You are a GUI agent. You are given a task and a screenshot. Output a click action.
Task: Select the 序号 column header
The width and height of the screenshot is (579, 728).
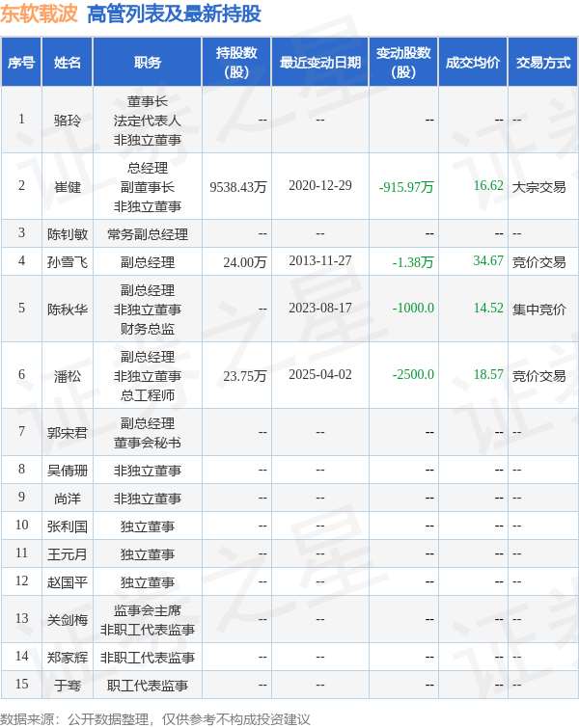coord(21,63)
